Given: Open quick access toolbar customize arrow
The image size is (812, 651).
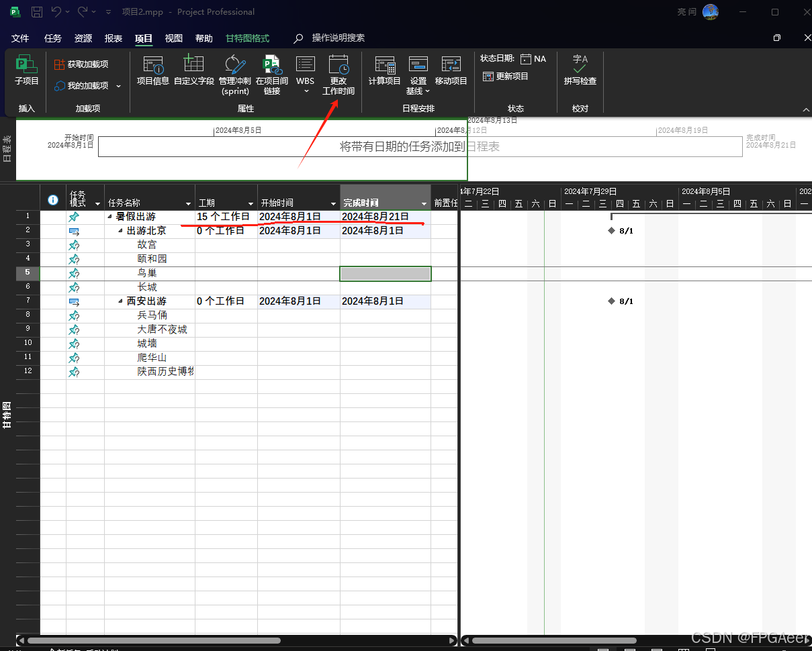Looking at the screenshot, I should 108,13.
